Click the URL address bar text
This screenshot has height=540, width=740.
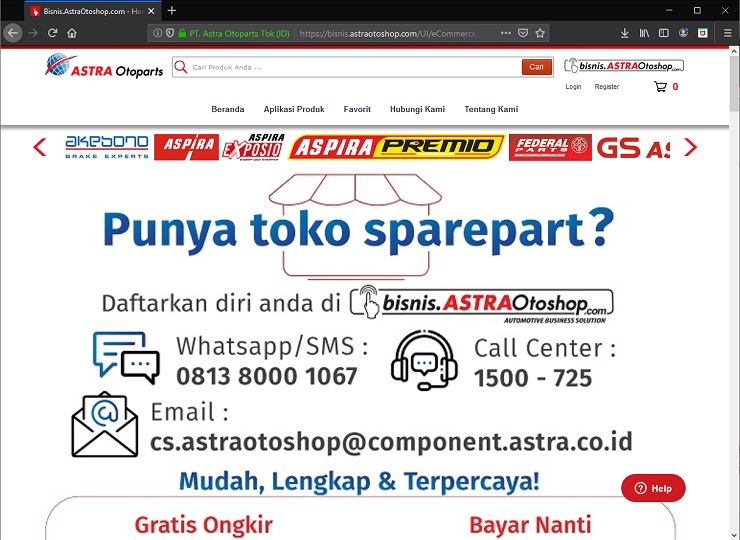coord(388,34)
